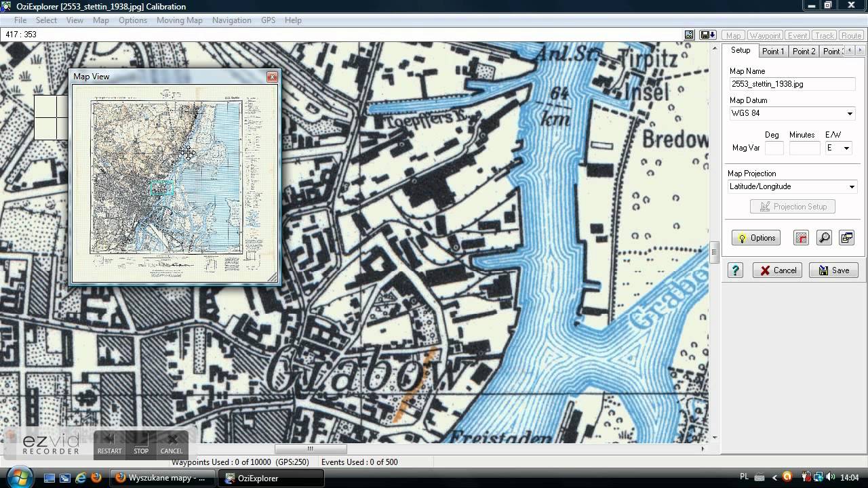868x488 pixels.
Task: Click the red grid icon beside Options
Action: [x=801, y=238]
